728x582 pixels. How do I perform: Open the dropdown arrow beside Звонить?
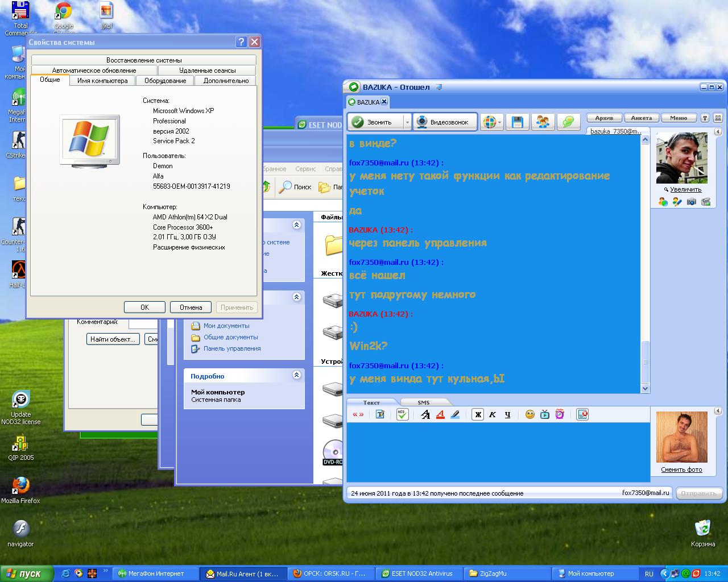[x=407, y=122]
